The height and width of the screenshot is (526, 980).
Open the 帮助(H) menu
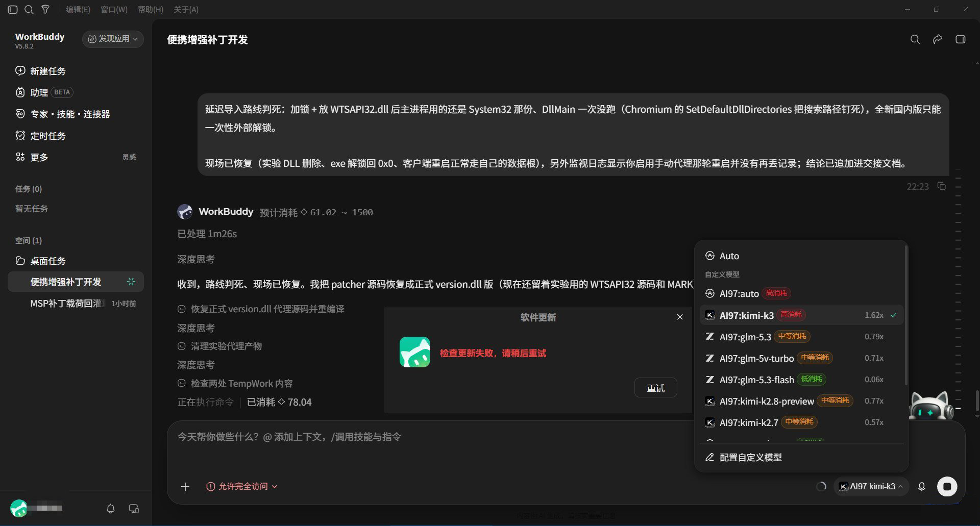tap(151, 10)
